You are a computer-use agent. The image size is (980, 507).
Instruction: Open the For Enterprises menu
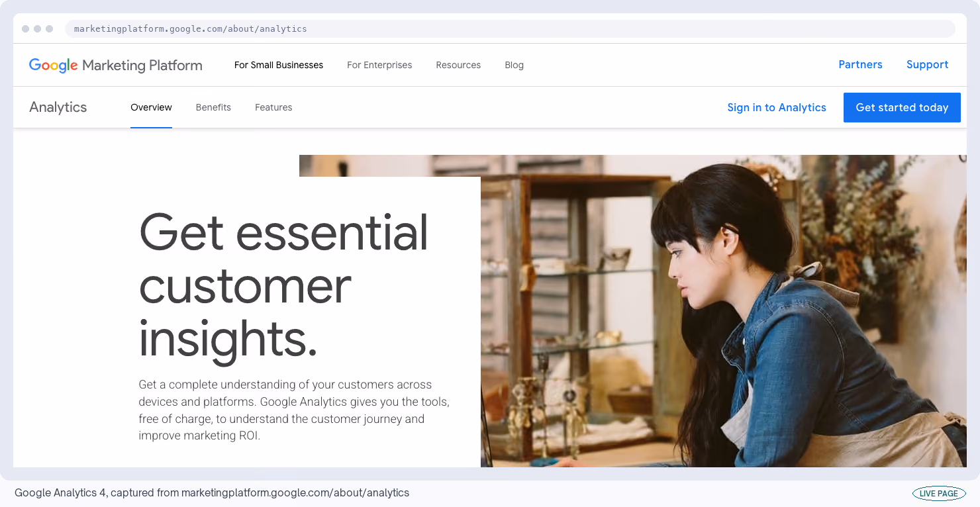click(379, 65)
